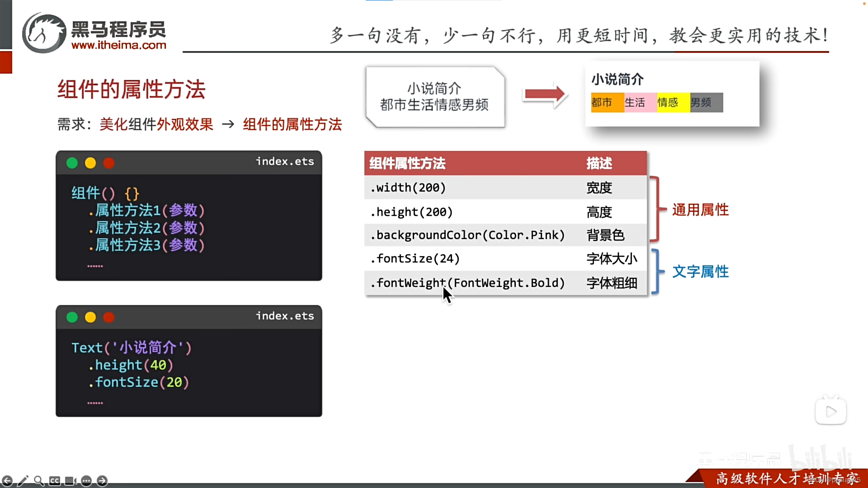Click the orange 都市 tag swatch

tap(607, 103)
